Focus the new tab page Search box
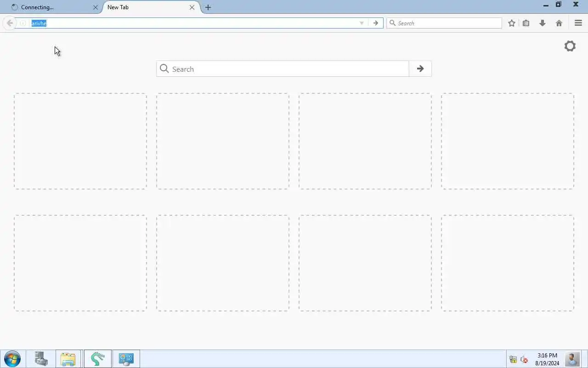Screen dimensions: 588x368 283,69
